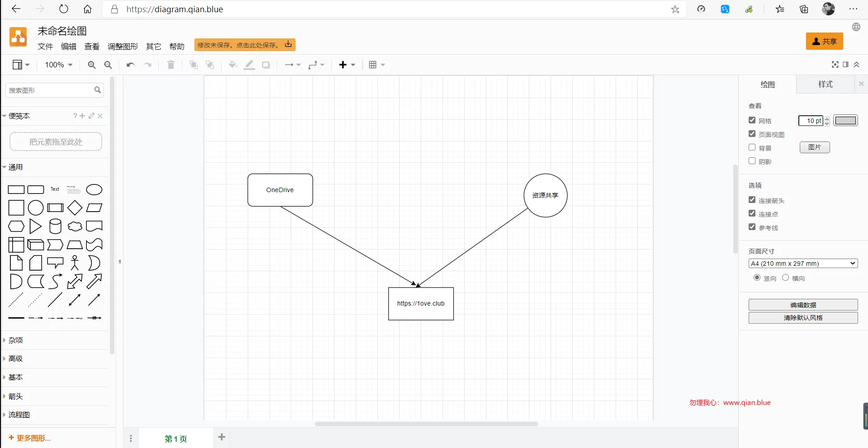Uncheck the 连接箭头 checkbox
The image size is (868, 448).
[752, 200]
